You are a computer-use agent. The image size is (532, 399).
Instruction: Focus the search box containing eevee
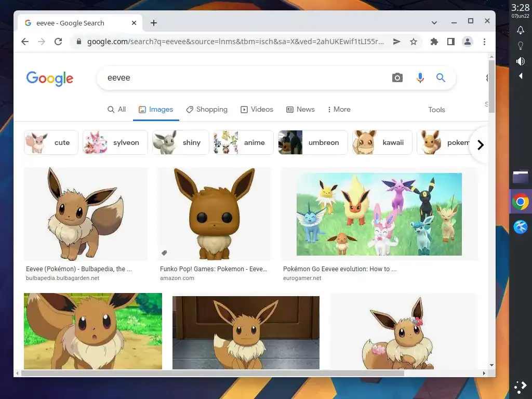coord(244,78)
